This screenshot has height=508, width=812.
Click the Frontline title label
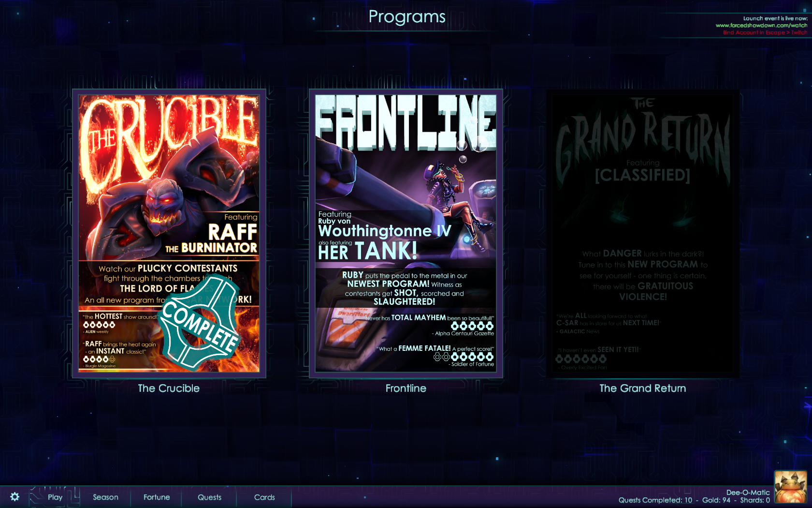[x=406, y=388]
